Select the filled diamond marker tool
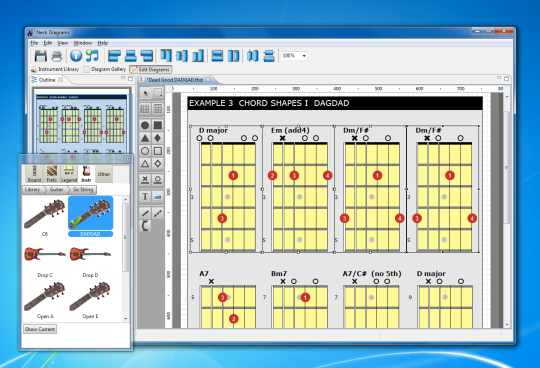 158,138
